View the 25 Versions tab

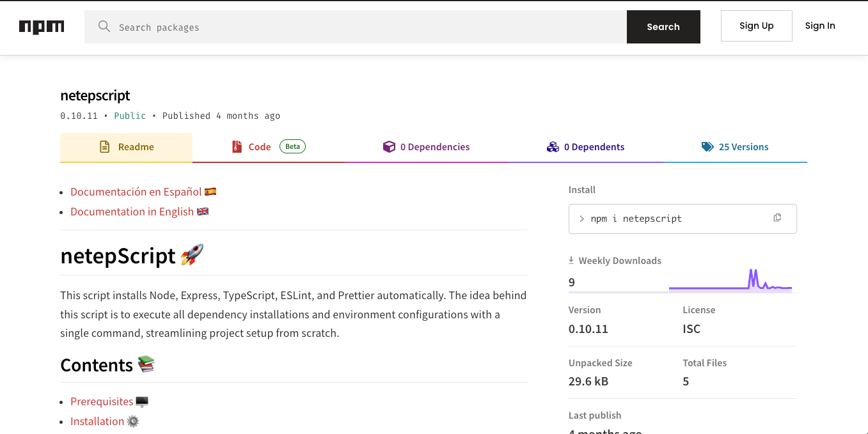pos(735,148)
